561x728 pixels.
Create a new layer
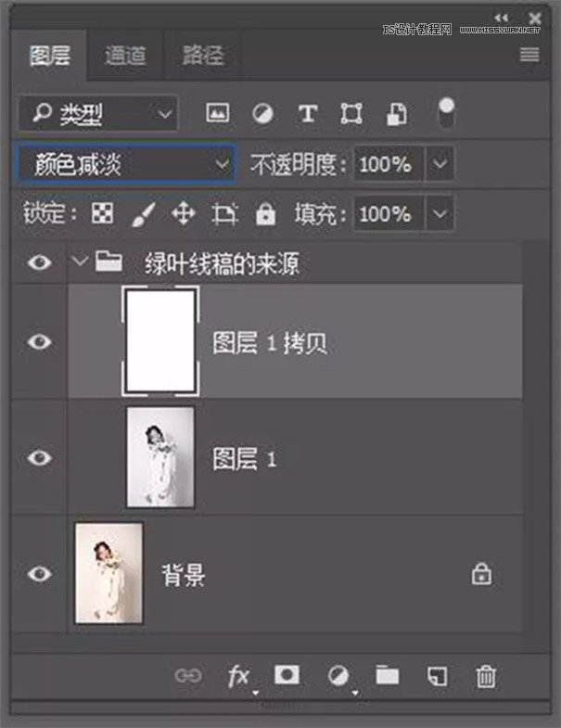(437, 676)
